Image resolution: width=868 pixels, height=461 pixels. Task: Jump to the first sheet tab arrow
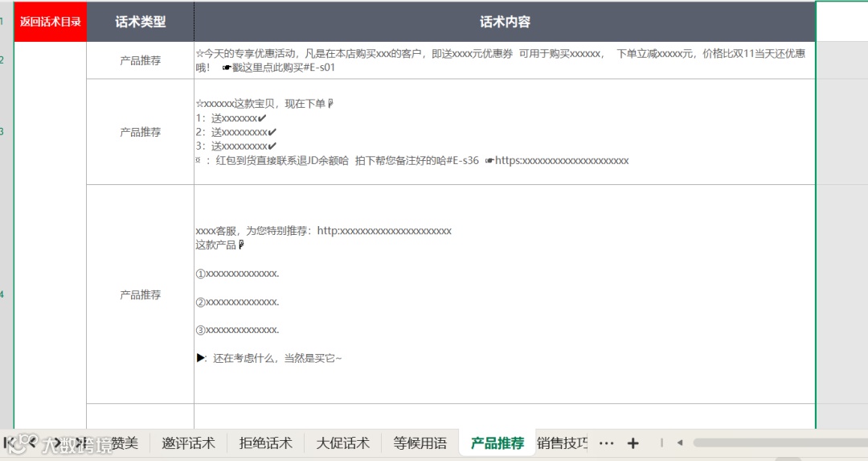click(8, 442)
